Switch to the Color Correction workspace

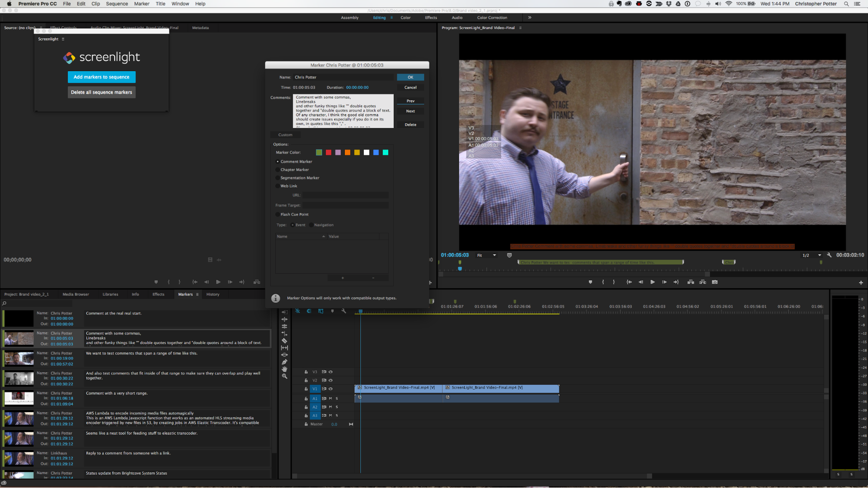492,17
